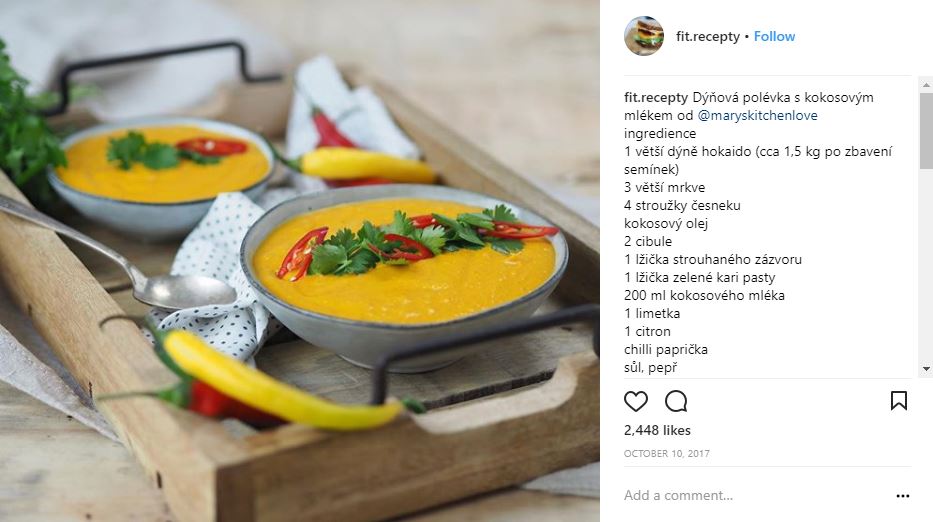
Task: Click the caption scrollbar down arrow
Action: [x=926, y=369]
